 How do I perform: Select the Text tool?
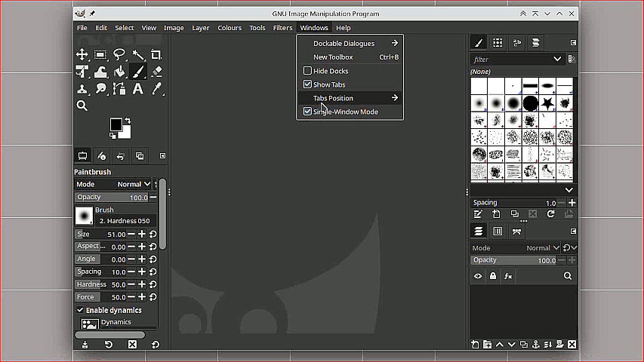pyautogui.click(x=138, y=89)
